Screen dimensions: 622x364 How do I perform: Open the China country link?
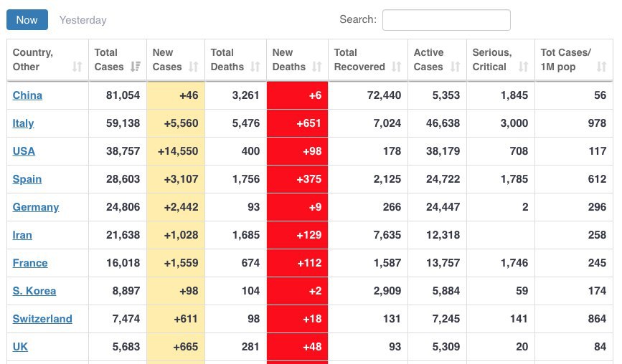pos(27,95)
